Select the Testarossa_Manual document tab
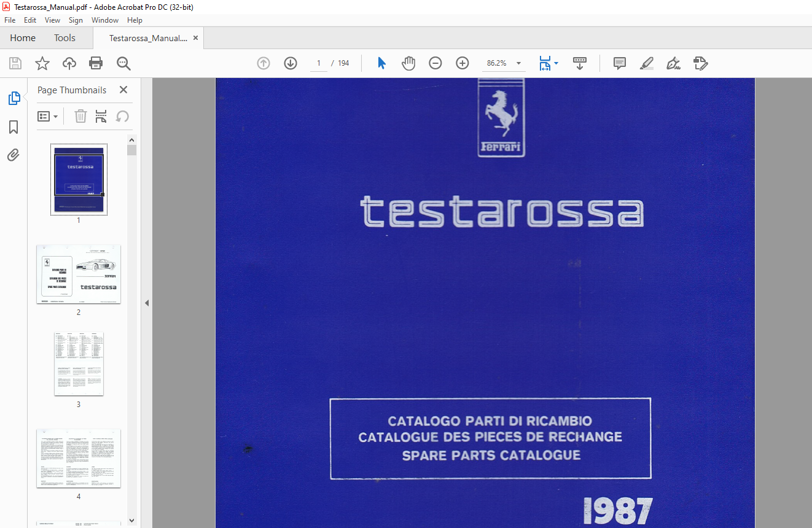 (148, 38)
